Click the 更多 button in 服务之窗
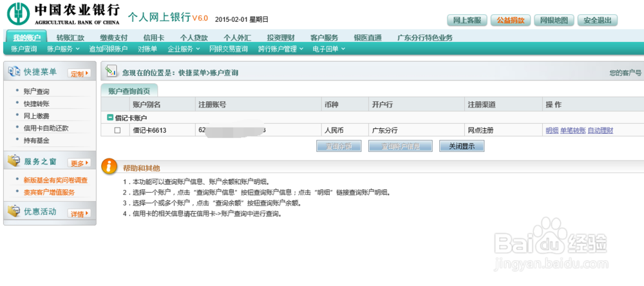This screenshot has height=286, width=644. pos(79,163)
